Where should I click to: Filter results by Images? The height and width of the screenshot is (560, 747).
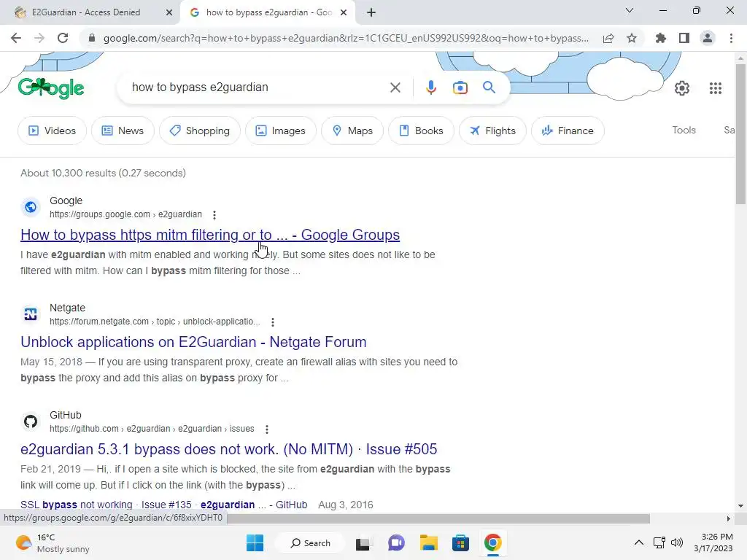tap(281, 131)
